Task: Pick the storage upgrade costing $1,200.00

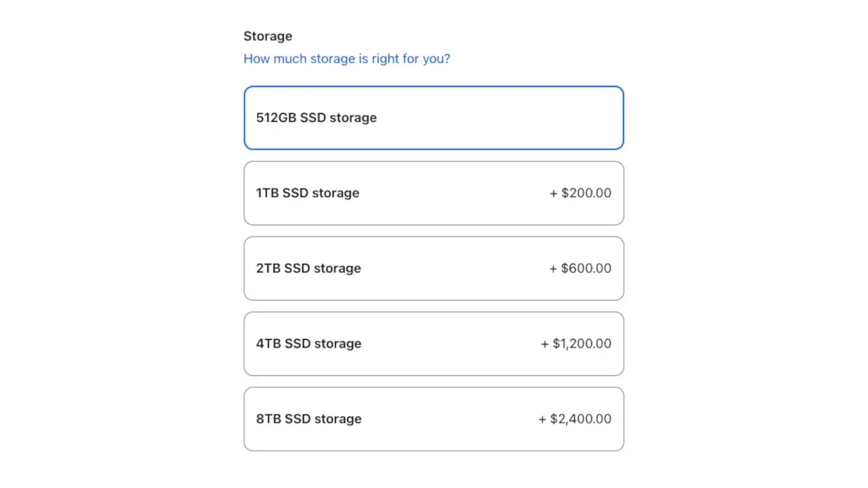Action: coord(433,344)
